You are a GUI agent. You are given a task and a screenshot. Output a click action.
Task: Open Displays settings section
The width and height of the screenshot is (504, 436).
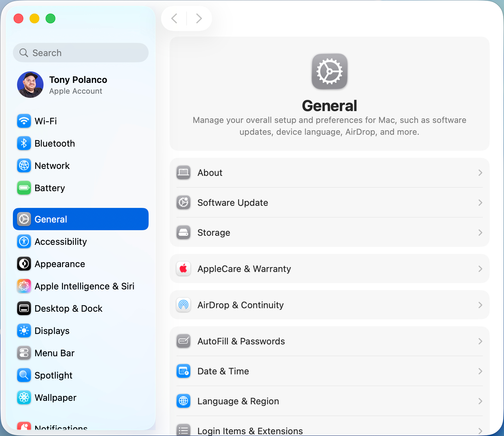click(81, 331)
